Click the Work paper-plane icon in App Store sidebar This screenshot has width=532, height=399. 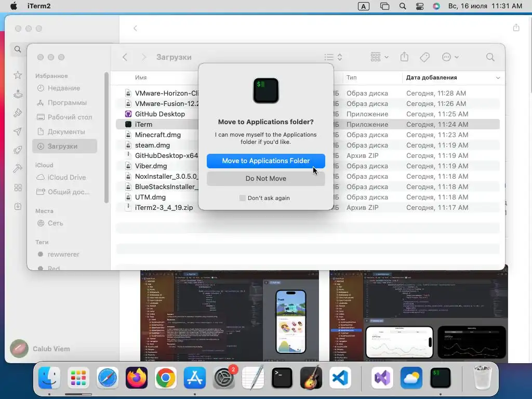point(18,131)
